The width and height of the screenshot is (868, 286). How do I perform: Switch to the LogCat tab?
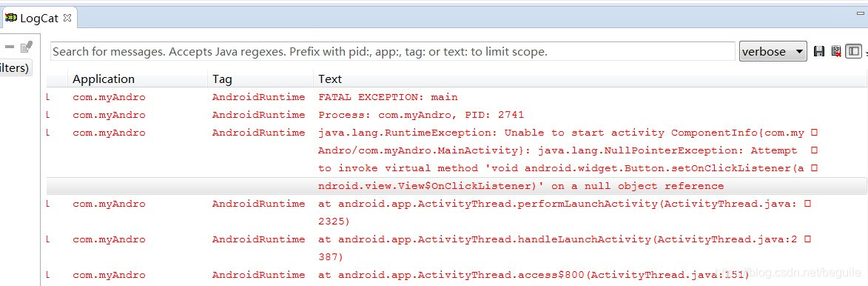(x=38, y=18)
